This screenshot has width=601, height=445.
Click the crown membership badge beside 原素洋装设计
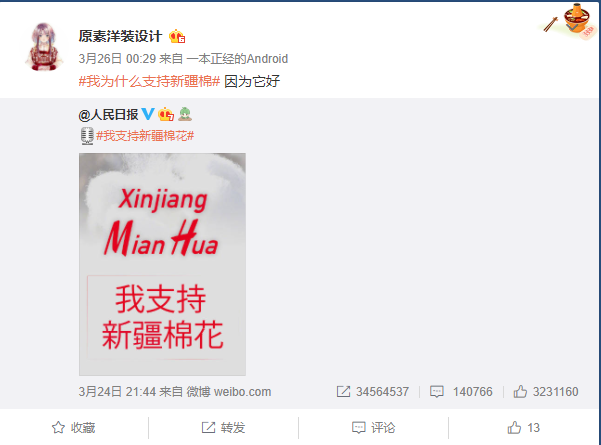(177, 36)
